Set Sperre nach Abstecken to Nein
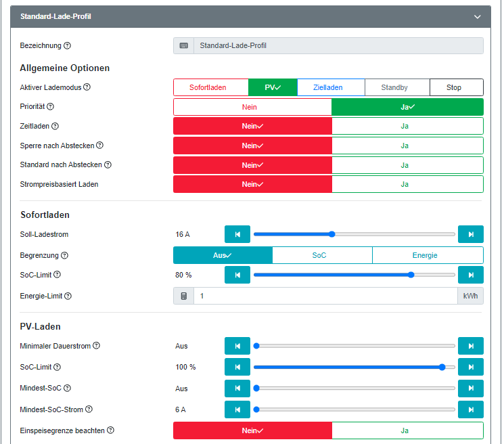 (x=252, y=146)
